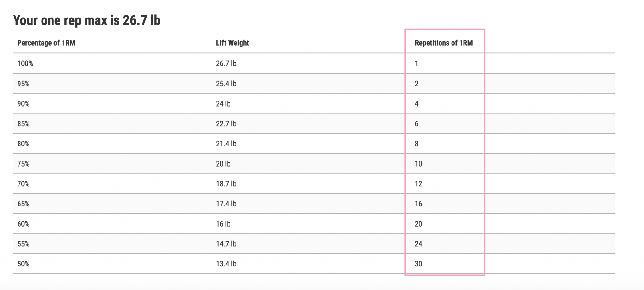
Task: Select the 85% percentage cell
Action: [24, 124]
